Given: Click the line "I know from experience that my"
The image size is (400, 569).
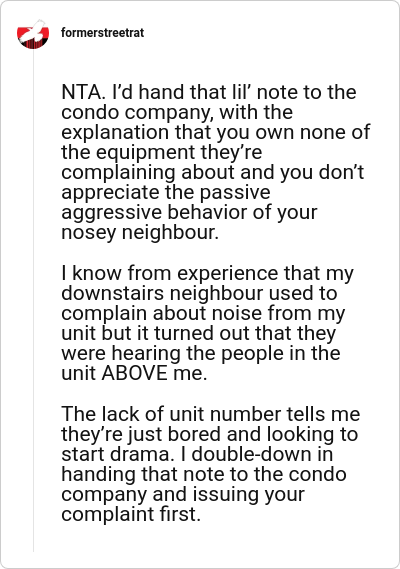Looking at the screenshot, I should [207, 273].
